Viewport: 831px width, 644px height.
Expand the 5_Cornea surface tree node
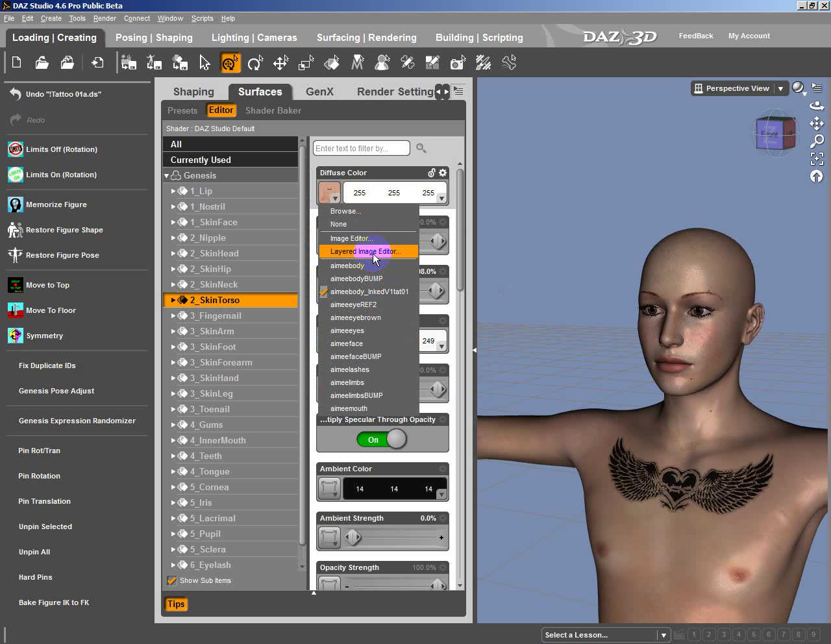pos(173,487)
